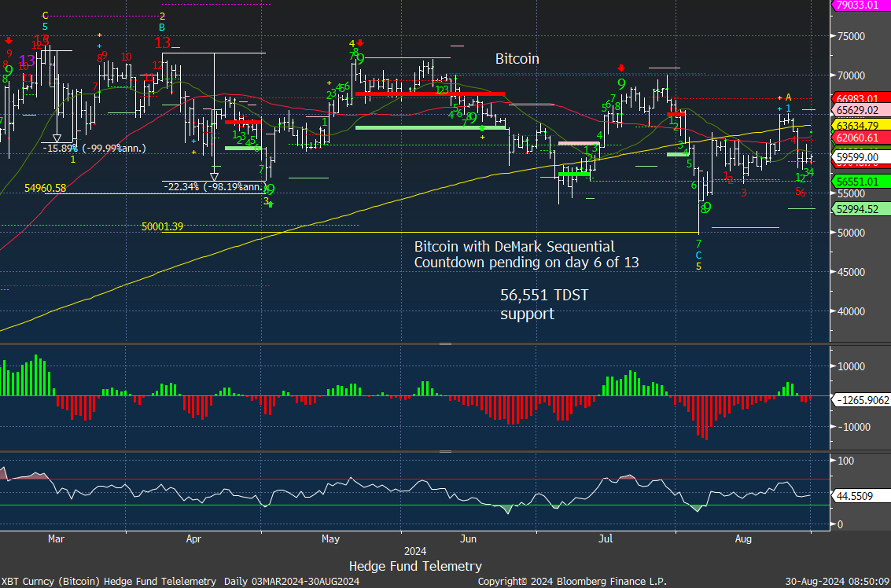Select the Jun month label on time axis
Viewport: 891px width, 588px height.
pyautogui.click(x=468, y=538)
